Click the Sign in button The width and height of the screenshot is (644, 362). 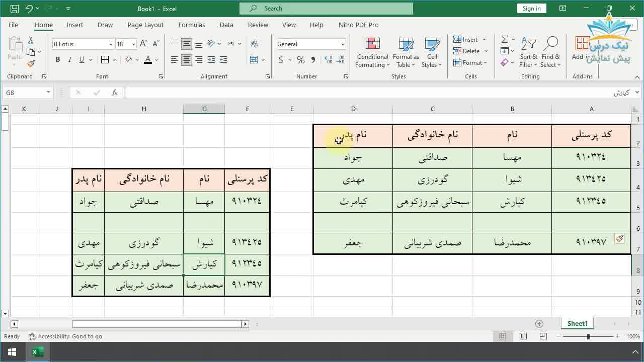[x=531, y=8]
